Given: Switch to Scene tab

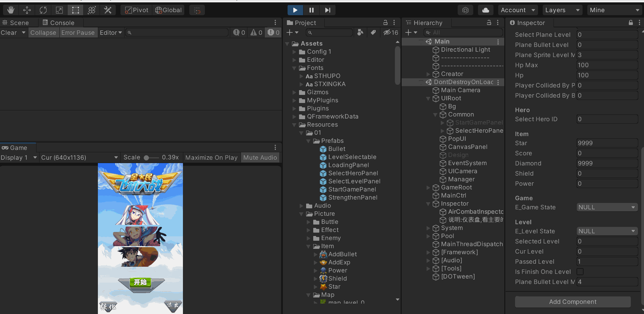Looking at the screenshot, I should click(16, 23).
